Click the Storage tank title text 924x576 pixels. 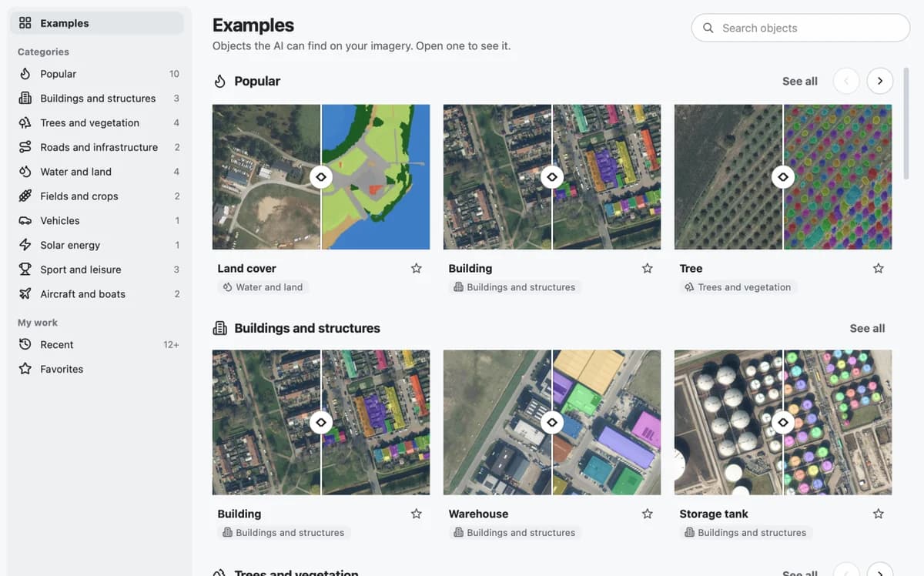(x=714, y=514)
